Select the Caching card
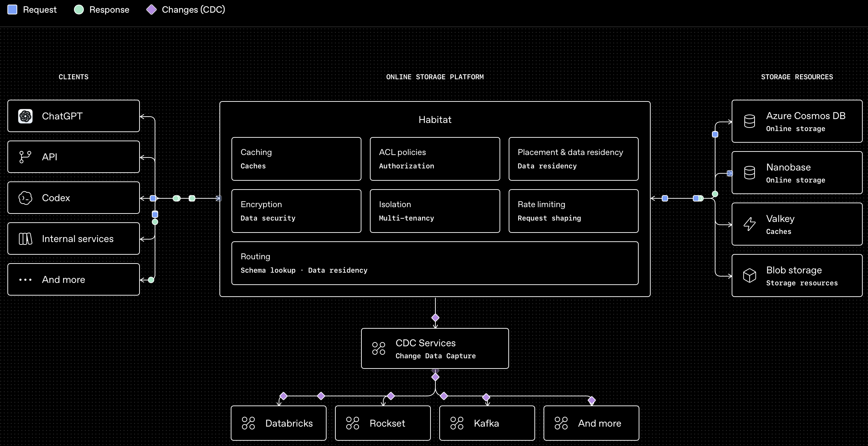 [x=296, y=159]
